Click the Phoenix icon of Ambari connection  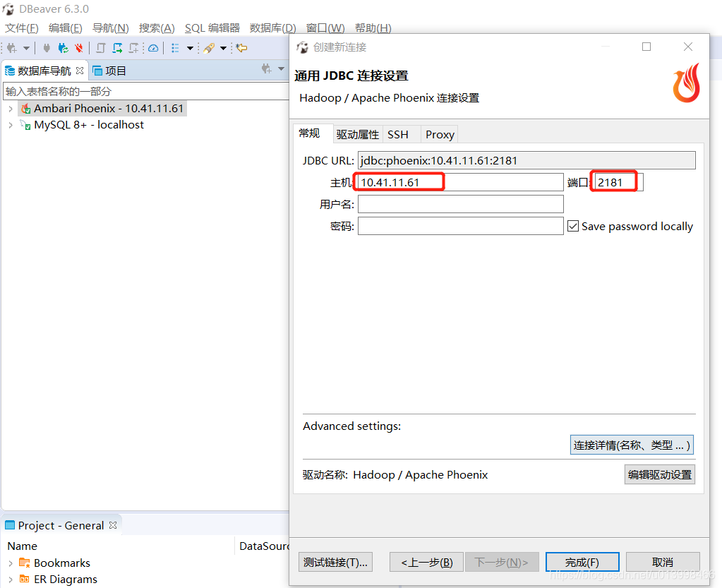click(x=26, y=109)
